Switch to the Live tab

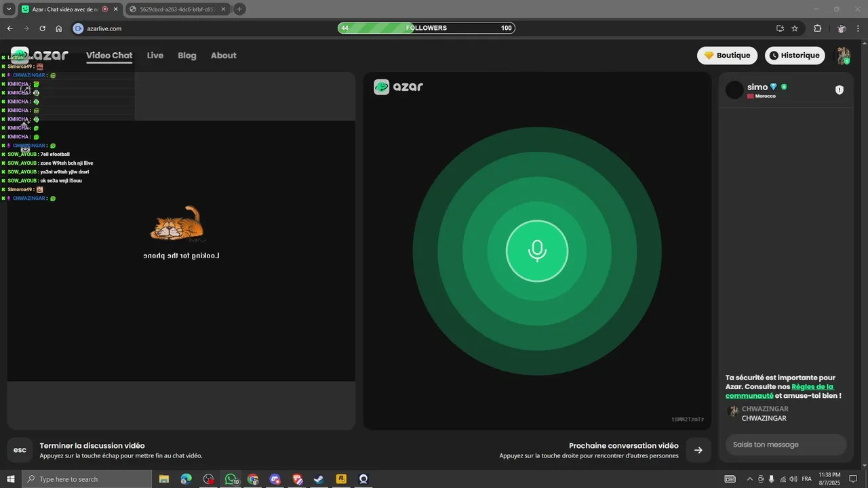(155, 56)
